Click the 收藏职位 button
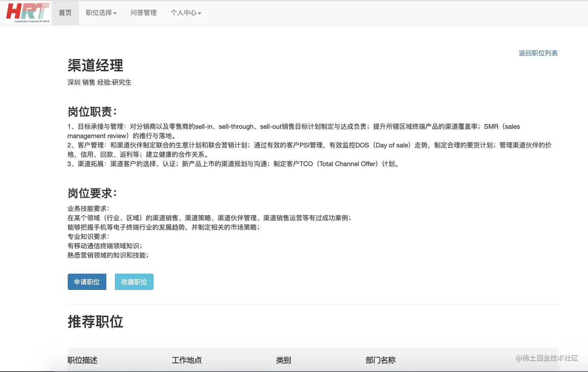This screenshot has width=588, height=372. pos(134,282)
